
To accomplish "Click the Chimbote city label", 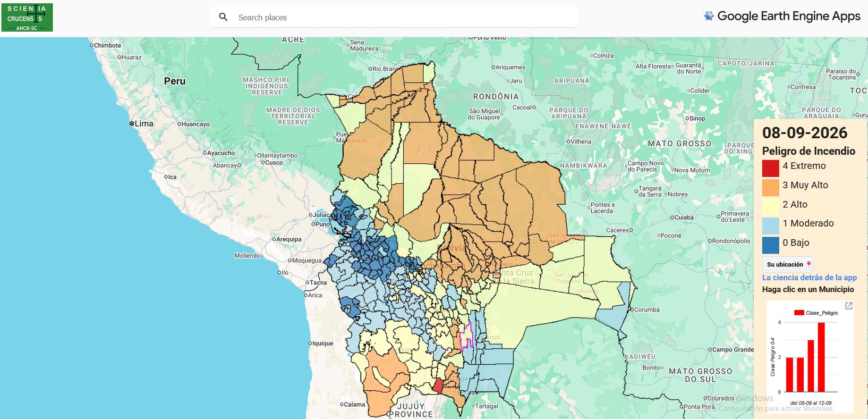I will [107, 46].
